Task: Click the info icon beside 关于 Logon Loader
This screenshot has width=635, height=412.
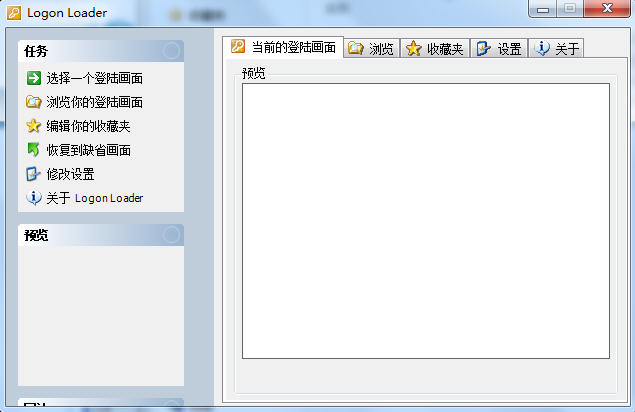Action: click(x=34, y=198)
